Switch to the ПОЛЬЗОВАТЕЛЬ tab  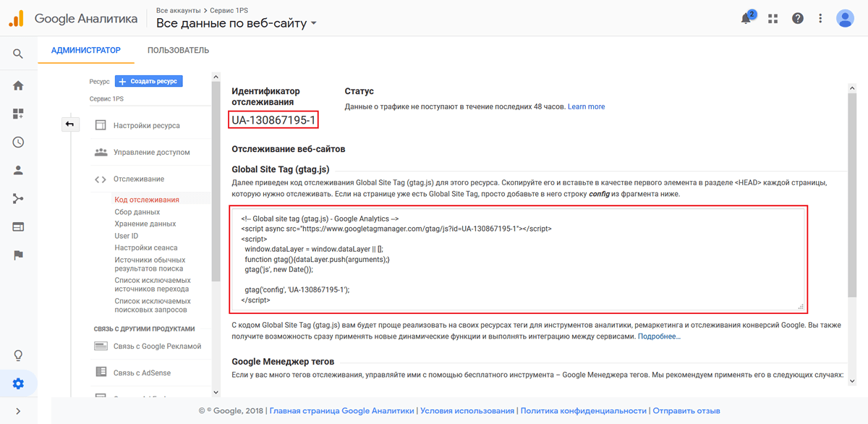point(178,50)
